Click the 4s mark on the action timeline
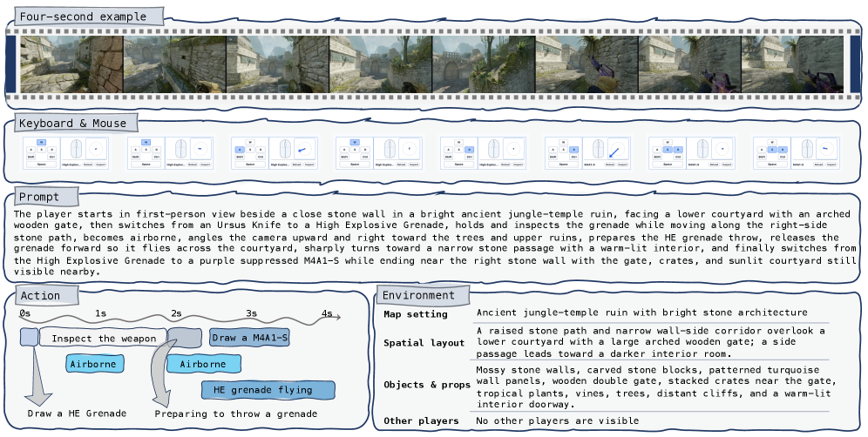This screenshot has width=868, height=437. pyautogui.click(x=327, y=313)
